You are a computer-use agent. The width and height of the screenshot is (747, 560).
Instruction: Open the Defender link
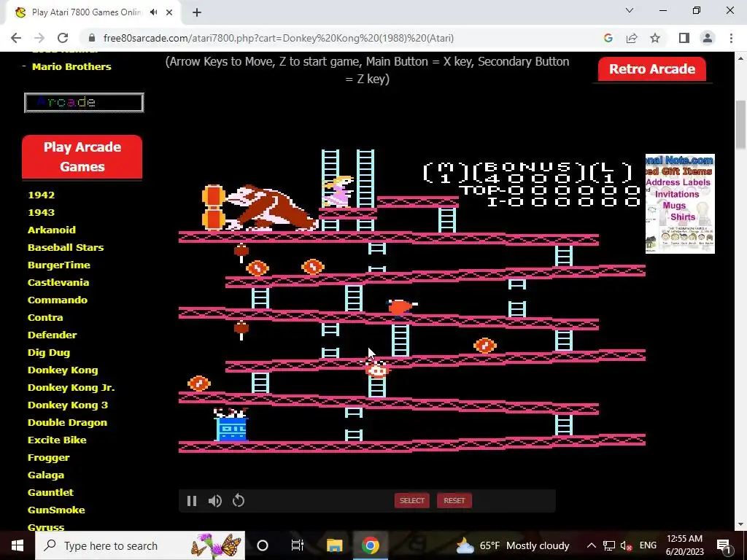[x=52, y=335]
